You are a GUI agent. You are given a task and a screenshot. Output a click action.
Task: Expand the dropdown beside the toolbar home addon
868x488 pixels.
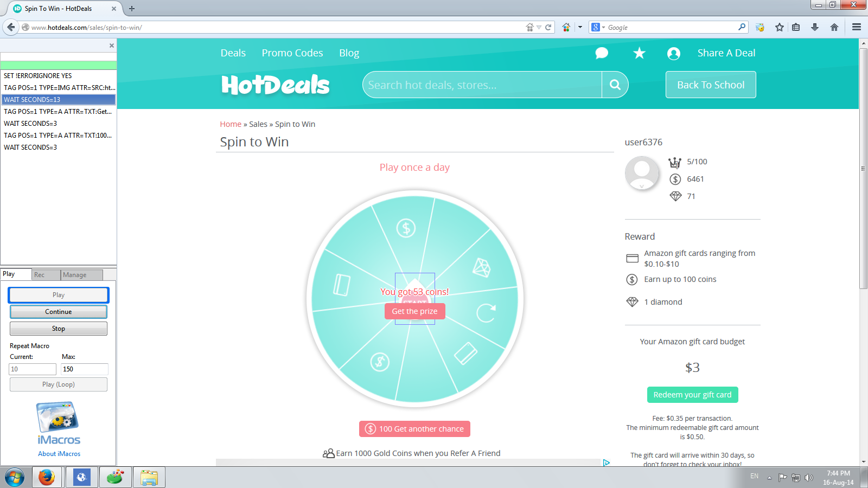coord(580,27)
